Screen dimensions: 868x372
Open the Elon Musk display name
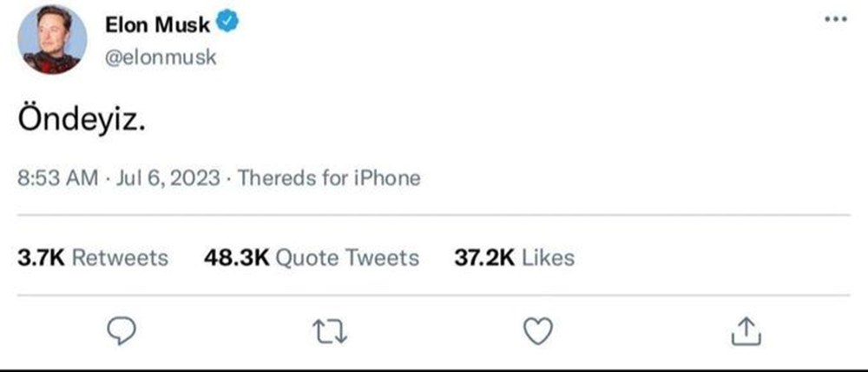[158, 24]
